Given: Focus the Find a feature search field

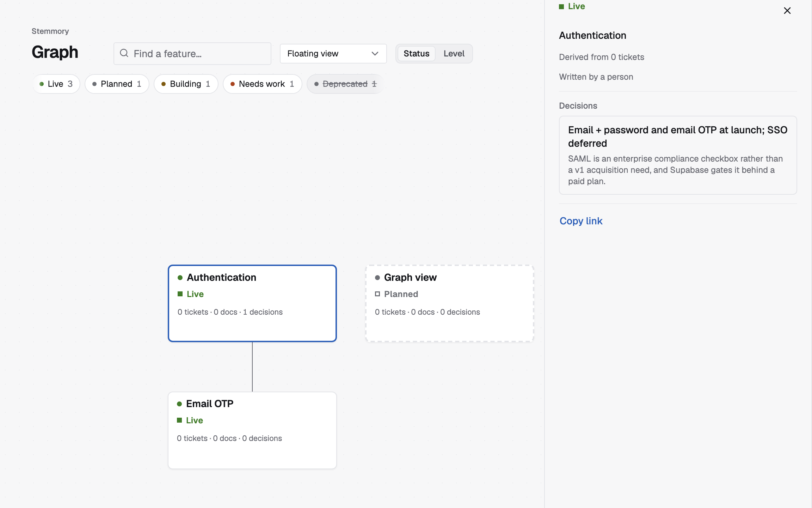Looking at the screenshot, I should 192,54.
